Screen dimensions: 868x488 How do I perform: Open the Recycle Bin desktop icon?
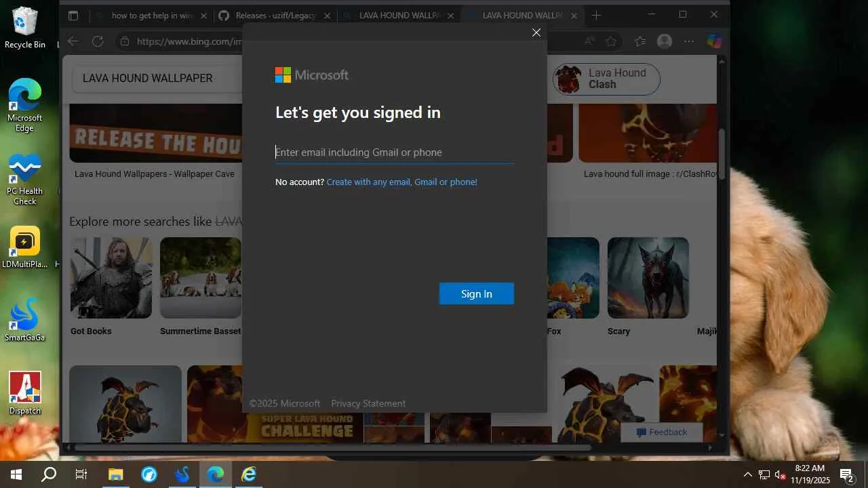[25, 28]
